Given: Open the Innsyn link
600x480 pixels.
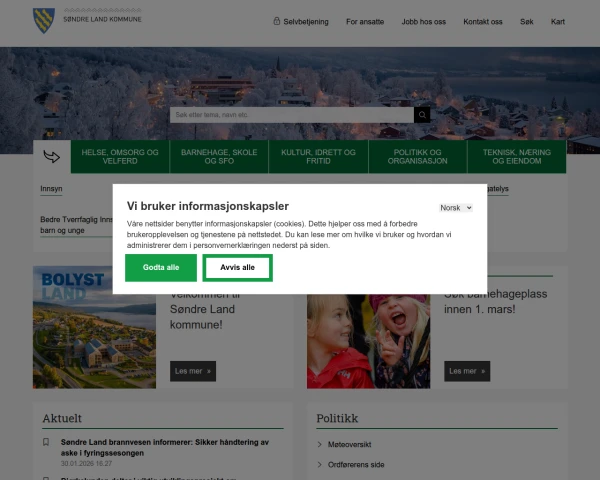Looking at the screenshot, I should [51, 189].
